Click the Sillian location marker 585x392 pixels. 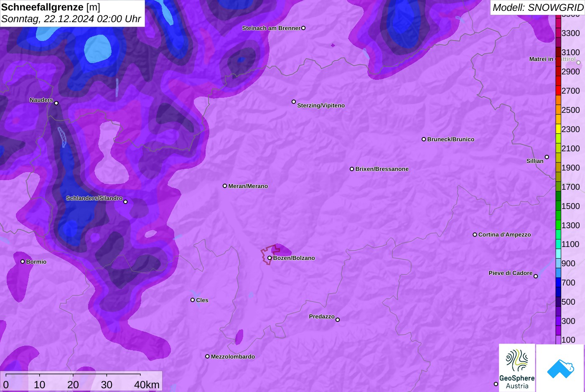tap(547, 157)
